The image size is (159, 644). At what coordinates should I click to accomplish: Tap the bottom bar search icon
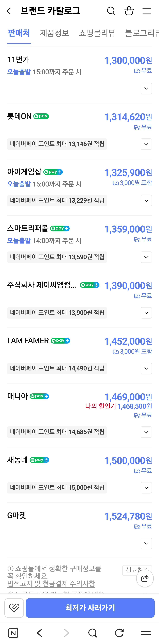click(x=93, y=633)
